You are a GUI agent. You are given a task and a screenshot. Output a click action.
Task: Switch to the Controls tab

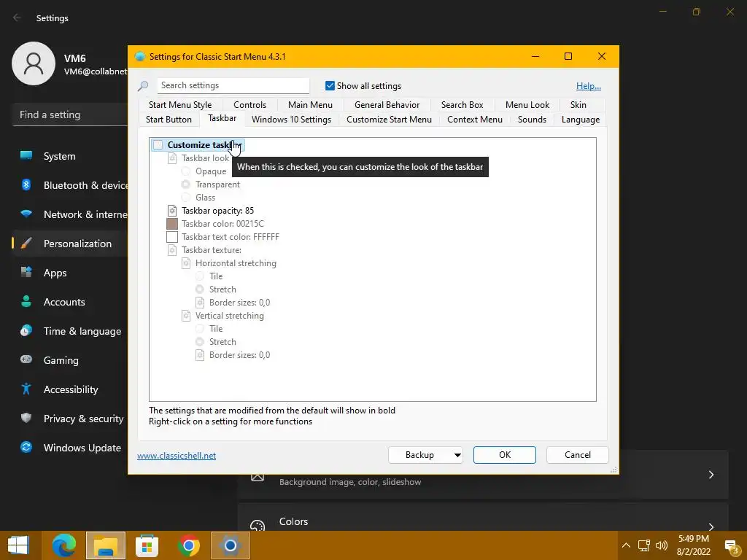pyautogui.click(x=249, y=105)
